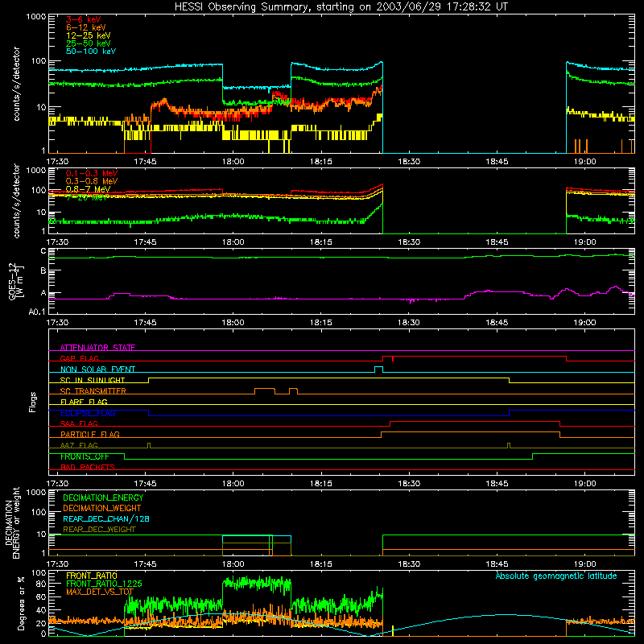Click the 18:15 tick under MeV panel
This screenshot has width=644, height=644.
[x=320, y=242]
